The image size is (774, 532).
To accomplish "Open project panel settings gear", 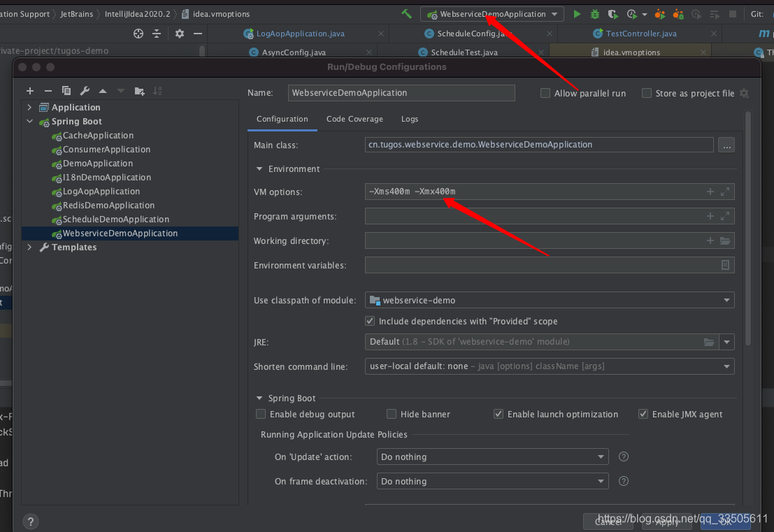I will 180,34.
